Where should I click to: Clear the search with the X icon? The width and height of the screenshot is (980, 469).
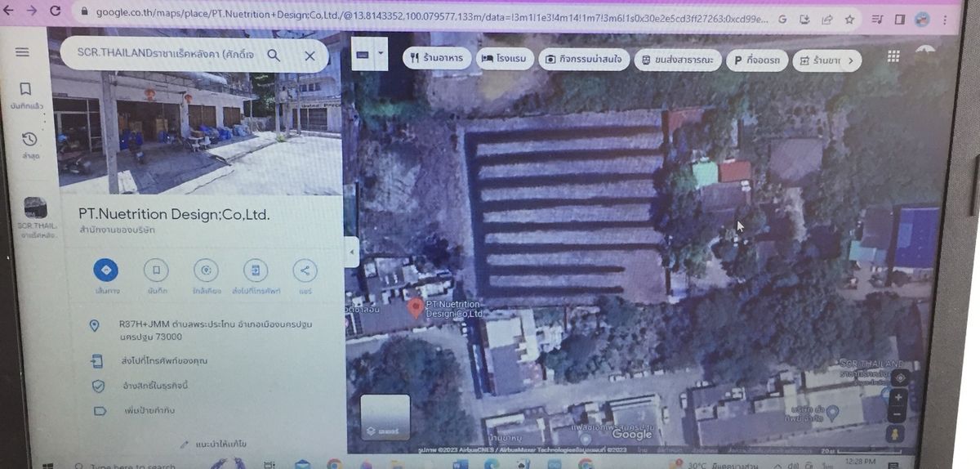(310, 56)
